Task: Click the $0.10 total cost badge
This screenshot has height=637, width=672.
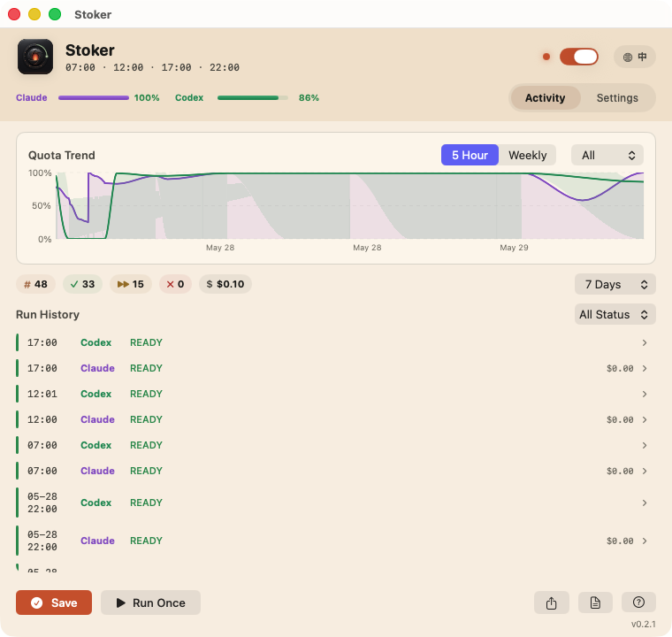Action: (225, 284)
